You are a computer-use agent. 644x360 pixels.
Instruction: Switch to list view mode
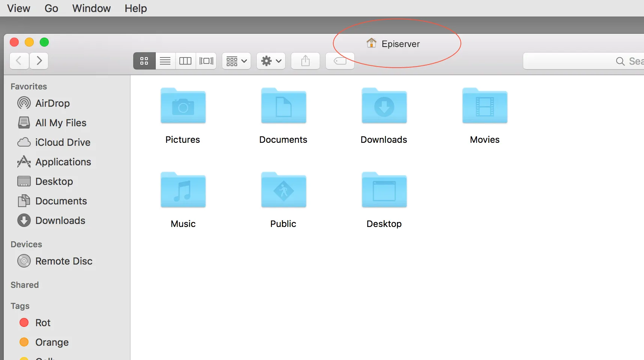click(165, 61)
